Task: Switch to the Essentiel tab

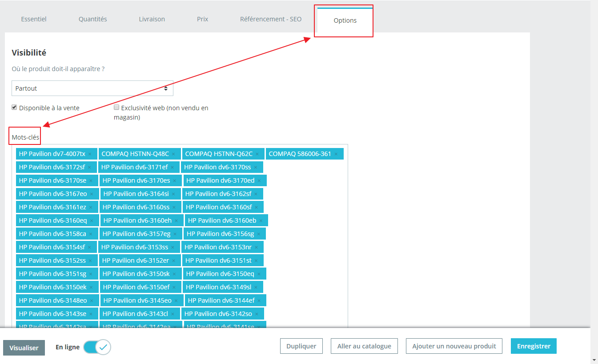Action: [x=34, y=19]
